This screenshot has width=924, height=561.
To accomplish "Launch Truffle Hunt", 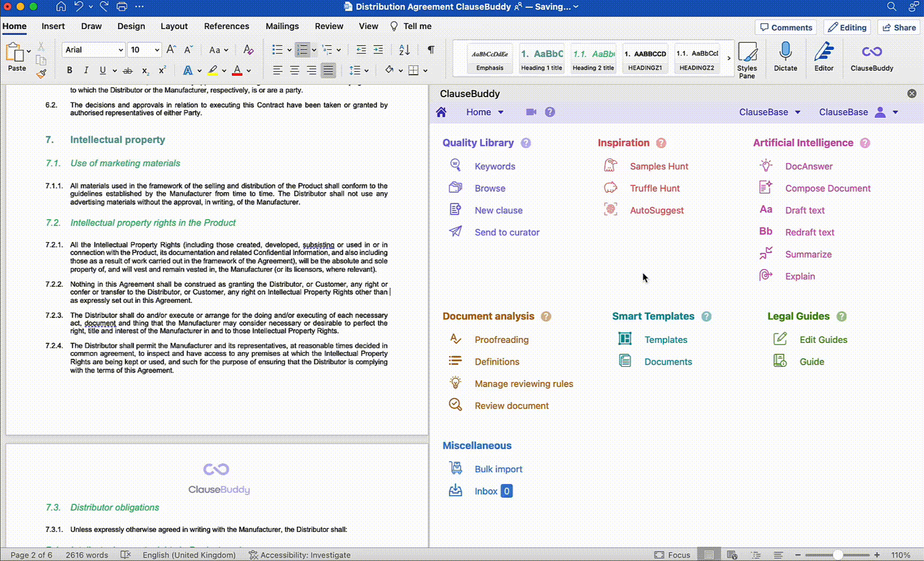I will point(655,188).
